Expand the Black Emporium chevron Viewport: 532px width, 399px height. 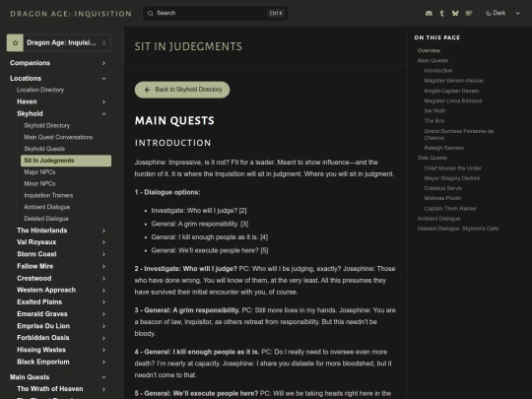(103, 362)
